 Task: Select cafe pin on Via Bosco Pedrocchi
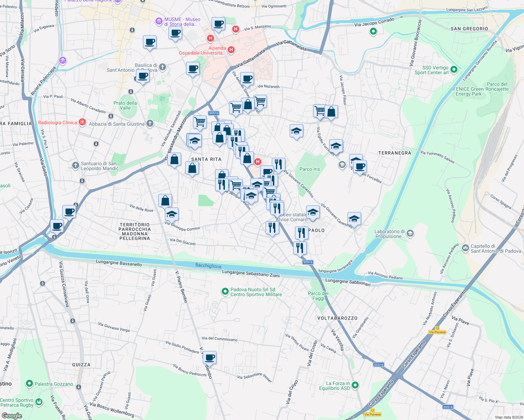tap(209, 358)
